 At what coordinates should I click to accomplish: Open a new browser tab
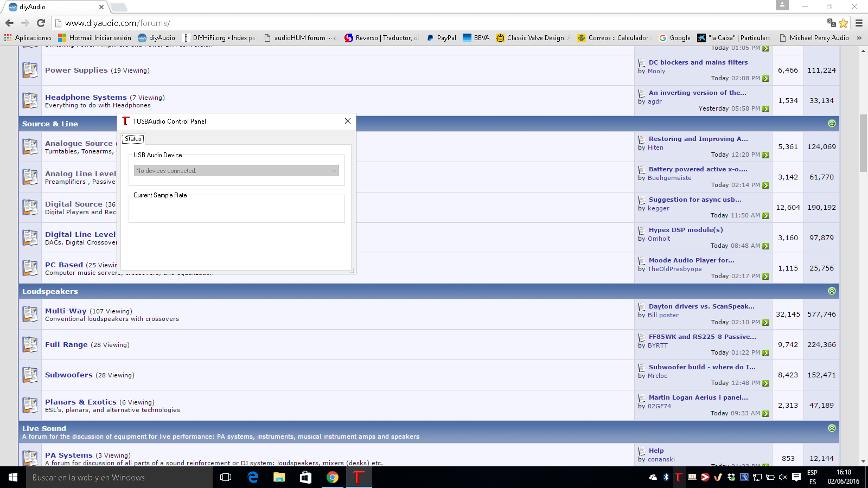[x=118, y=7]
